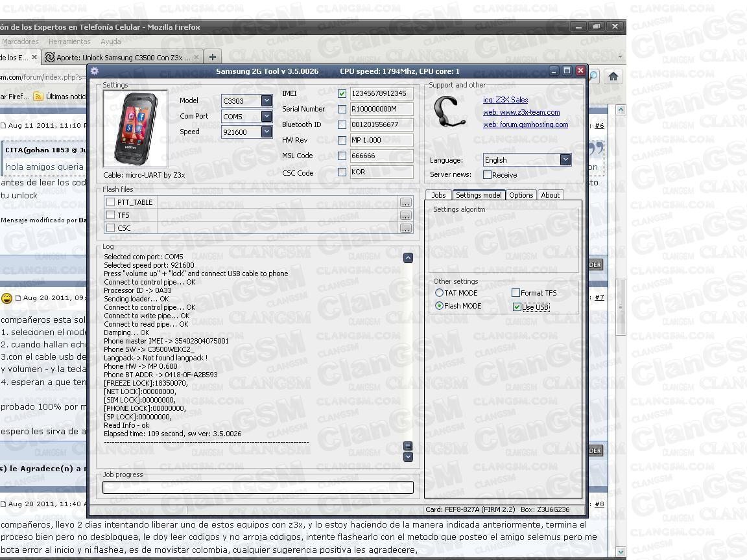The image size is (747, 560).
Task: Open the web: forum.gsmhosting.com link
Action: point(525,124)
